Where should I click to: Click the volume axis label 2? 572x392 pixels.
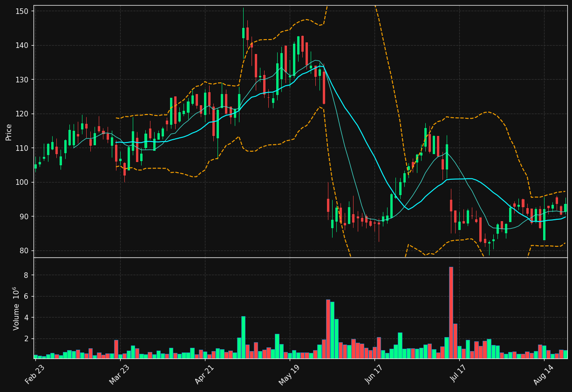coord(27,339)
